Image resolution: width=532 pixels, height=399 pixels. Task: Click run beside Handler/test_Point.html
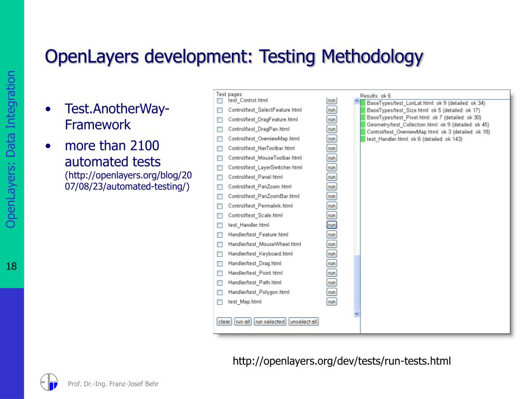(331, 273)
